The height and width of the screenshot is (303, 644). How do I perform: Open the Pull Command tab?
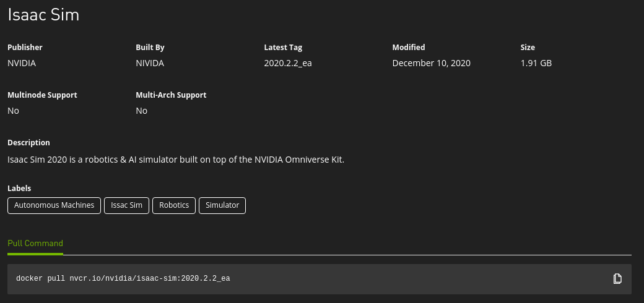(x=35, y=244)
